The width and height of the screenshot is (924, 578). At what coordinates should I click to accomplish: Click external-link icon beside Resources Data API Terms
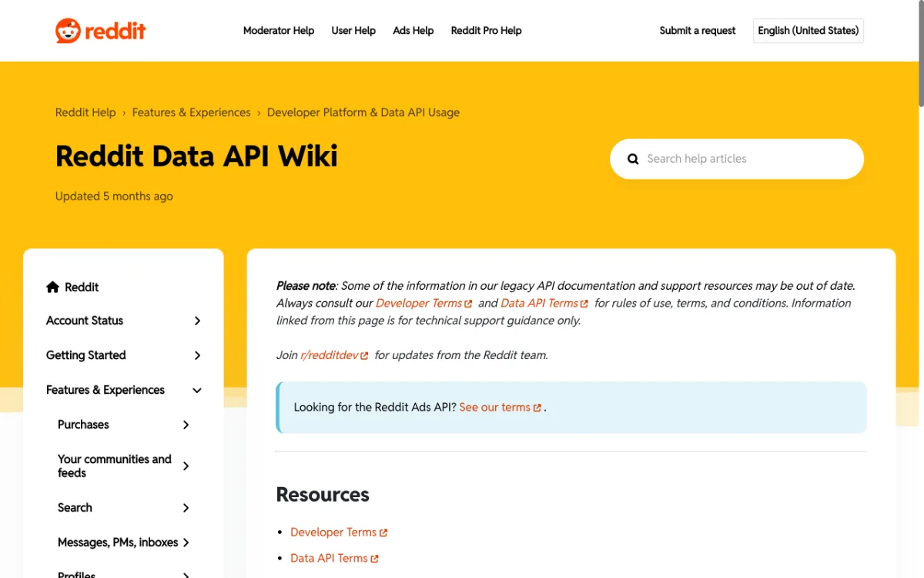(374, 559)
